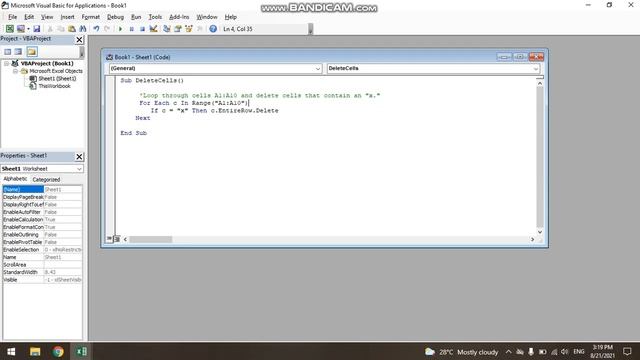Open Visual Basic Help question-mark icon
The height and width of the screenshot is (360, 640).
(213, 29)
